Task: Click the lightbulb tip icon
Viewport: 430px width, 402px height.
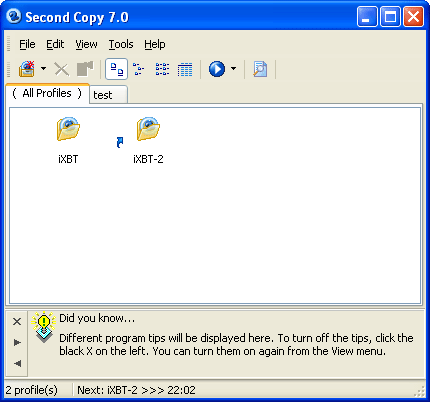Action: [44, 327]
